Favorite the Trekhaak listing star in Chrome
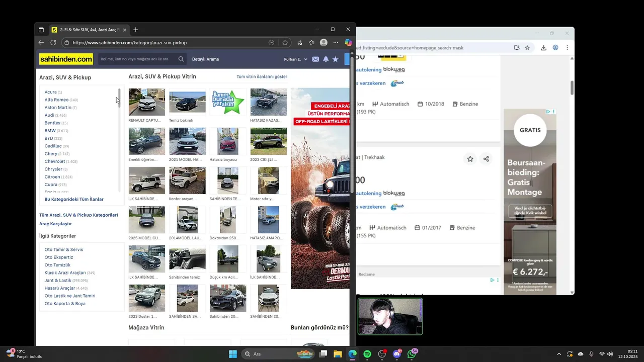Image resolution: width=644 pixels, height=362 pixels. 470,159
